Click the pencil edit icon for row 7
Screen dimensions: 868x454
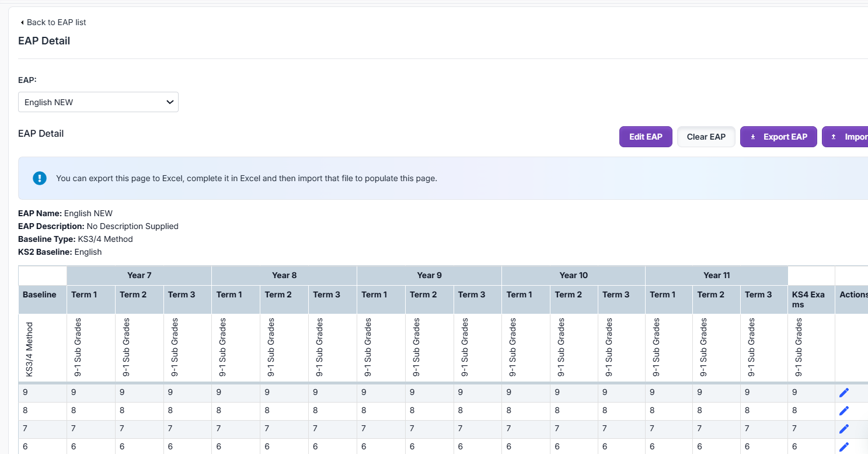(843, 429)
